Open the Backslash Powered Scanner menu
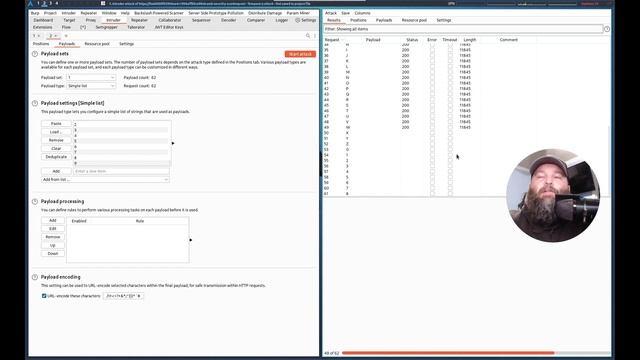The image size is (640, 360). pyautogui.click(x=159, y=13)
